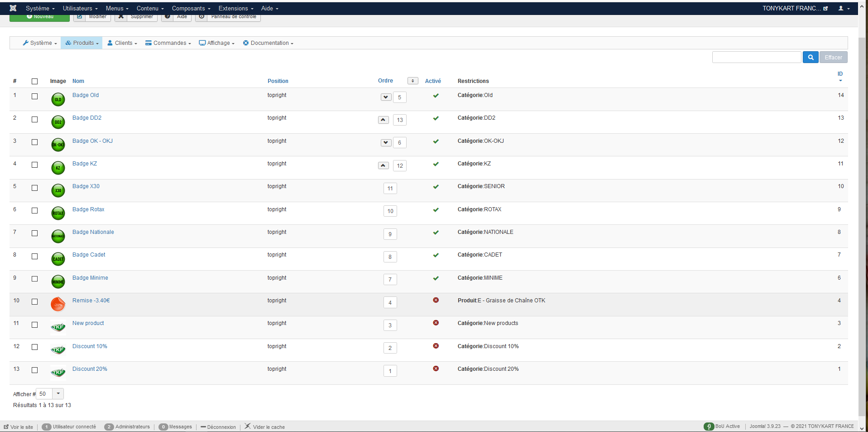Tick the select-all checkbox in the table header
Viewport: 868px width, 432px height.
tap(34, 81)
